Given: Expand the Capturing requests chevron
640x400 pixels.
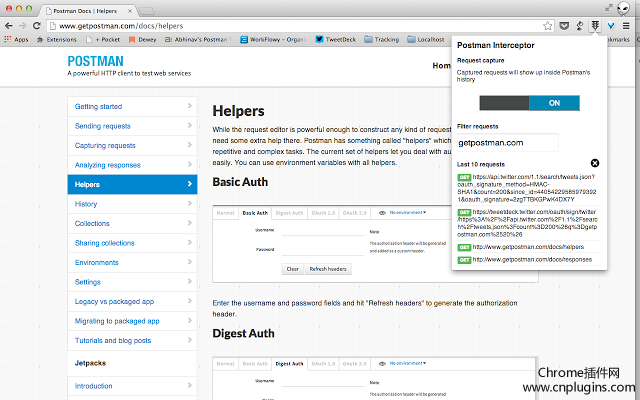Looking at the screenshot, I should 189,145.
